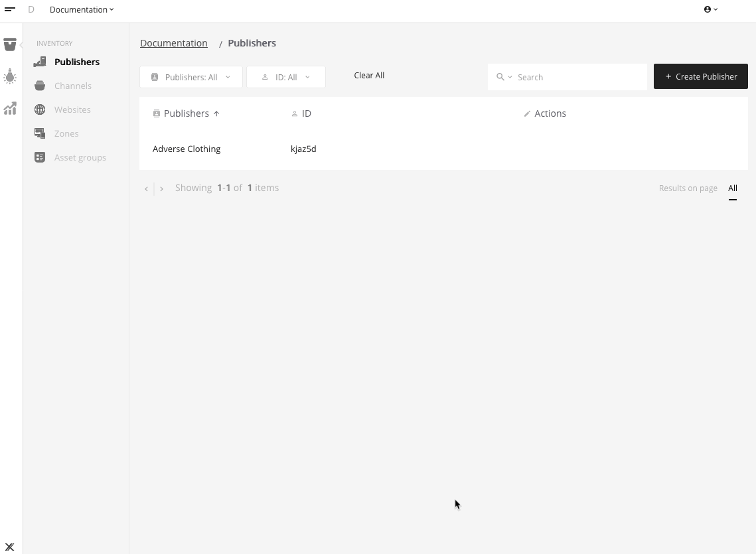The image size is (756, 554).
Task: Select All results on page
Action: (x=732, y=188)
